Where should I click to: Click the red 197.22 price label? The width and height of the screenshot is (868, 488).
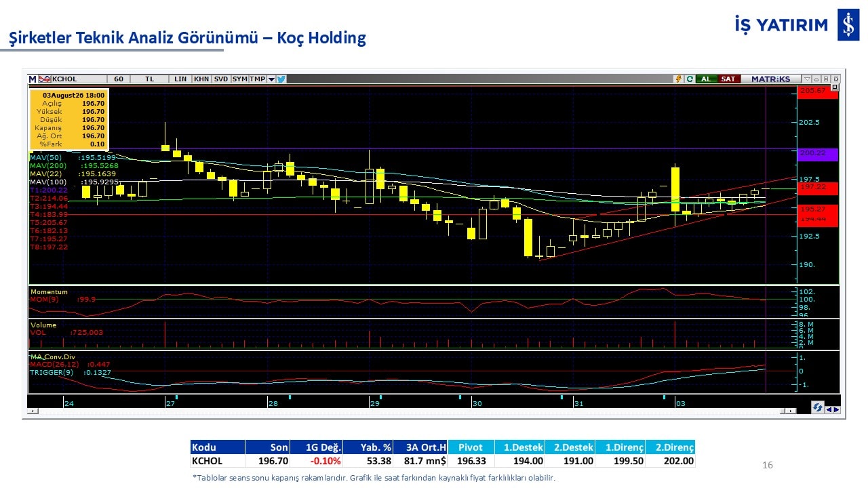pyautogui.click(x=818, y=188)
